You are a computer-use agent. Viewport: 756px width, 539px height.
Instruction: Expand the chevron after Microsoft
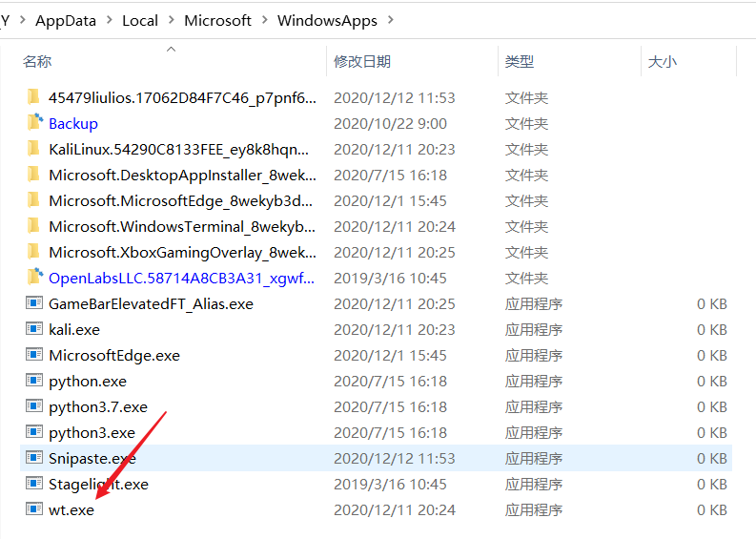tap(264, 20)
